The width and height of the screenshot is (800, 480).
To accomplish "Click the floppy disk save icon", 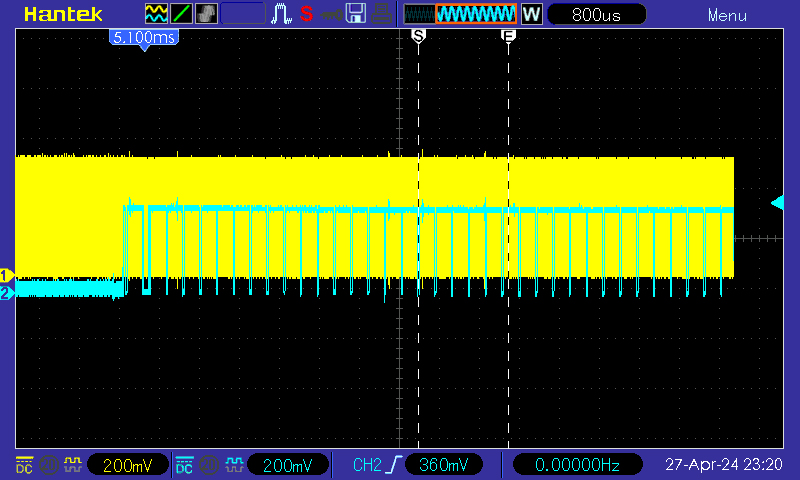I will (x=356, y=14).
